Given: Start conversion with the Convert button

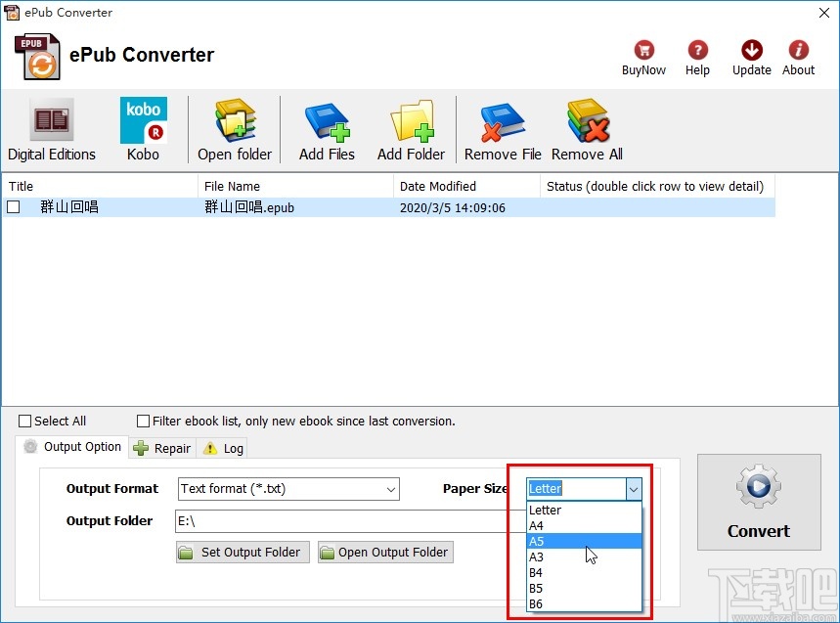Looking at the screenshot, I should pyautogui.click(x=759, y=502).
